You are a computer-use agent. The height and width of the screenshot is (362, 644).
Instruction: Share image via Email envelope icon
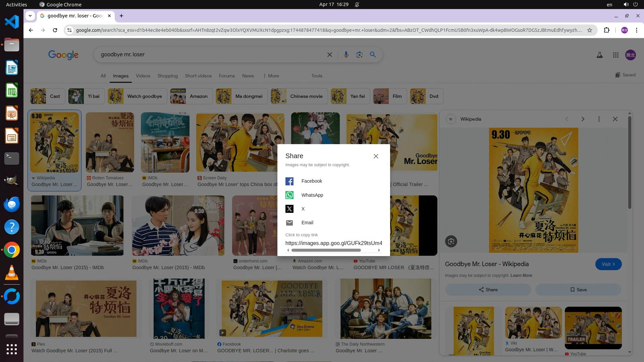[x=289, y=223]
